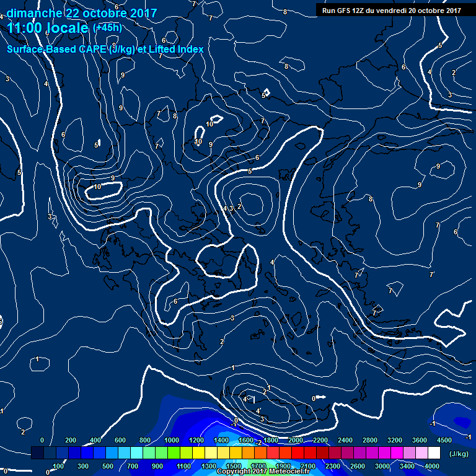Click the legend value "200"
Screen dimensions: 476x476
pyautogui.click(x=71, y=440)
